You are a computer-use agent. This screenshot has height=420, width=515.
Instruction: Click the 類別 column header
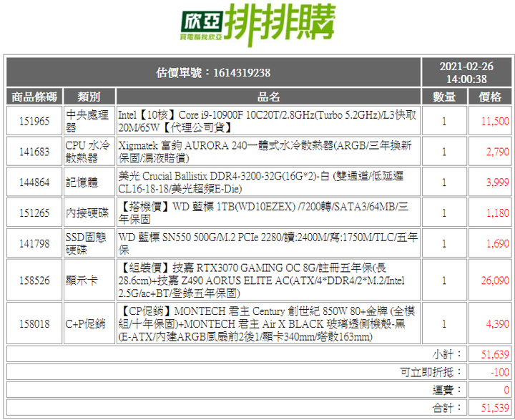click(89, 97)
